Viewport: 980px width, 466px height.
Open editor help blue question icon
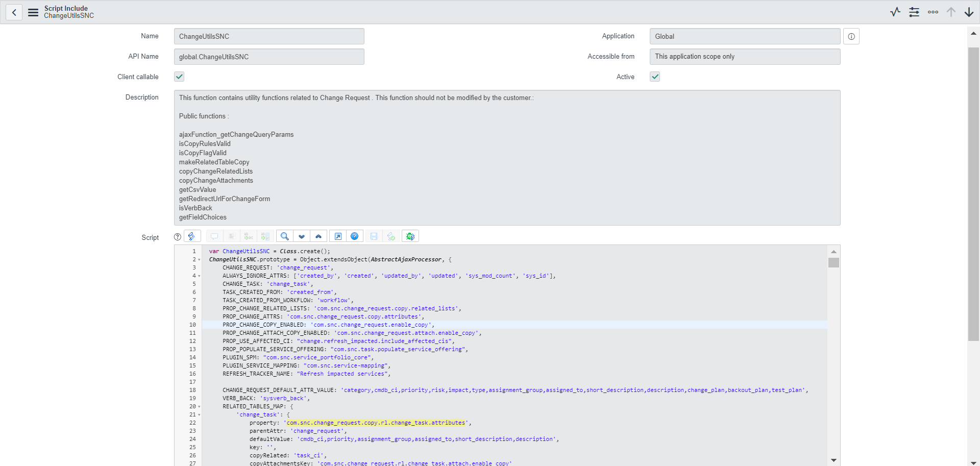click(x=355, y=236)
